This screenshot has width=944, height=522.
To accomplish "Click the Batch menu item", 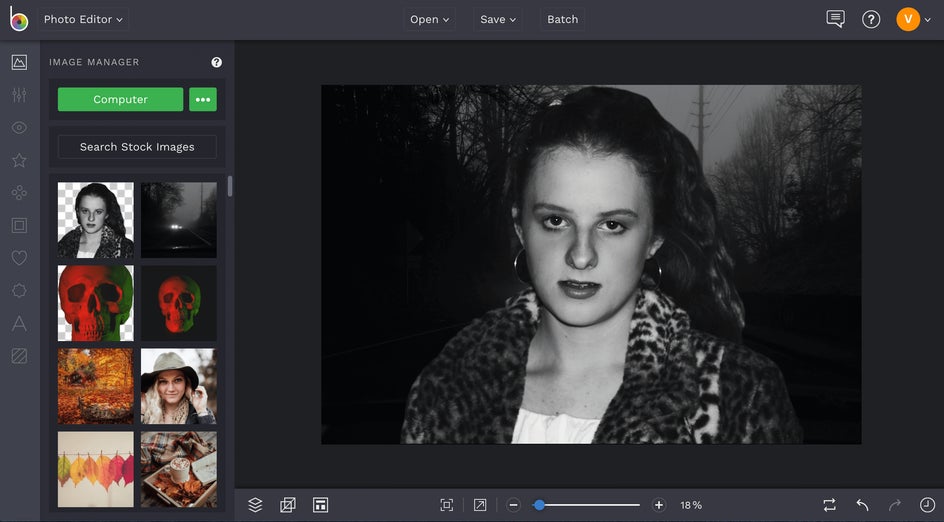I will point(562,19).
